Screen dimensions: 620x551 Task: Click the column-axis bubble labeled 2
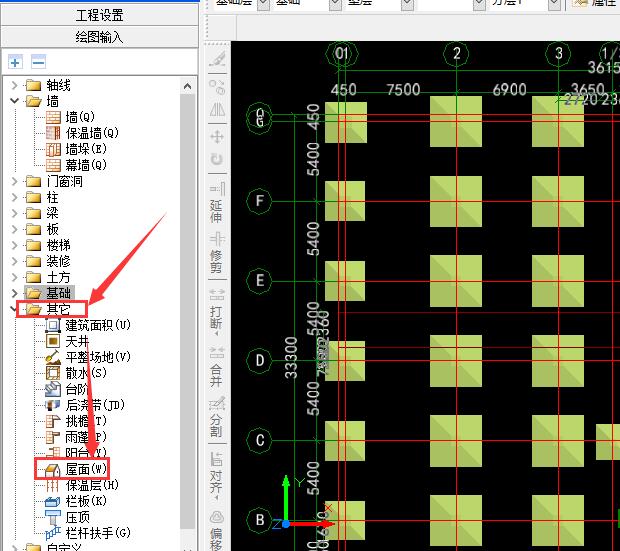point(456,53)
